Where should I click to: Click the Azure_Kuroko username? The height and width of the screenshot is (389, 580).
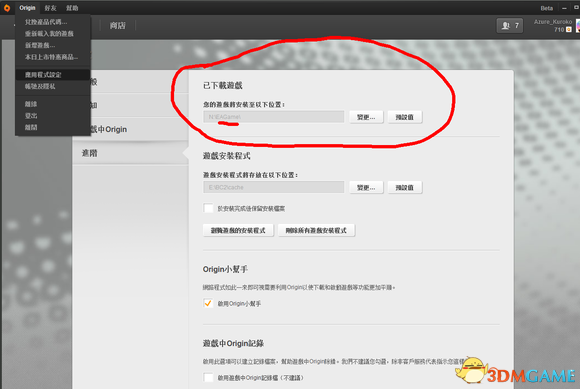click(x=553, y=22)
